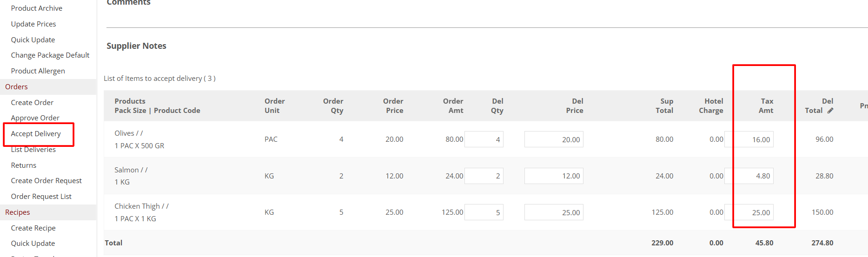The width and height of the screenshot is (868, 257).
Task: Select the Create Order menu item
Action: coord(32,103)
